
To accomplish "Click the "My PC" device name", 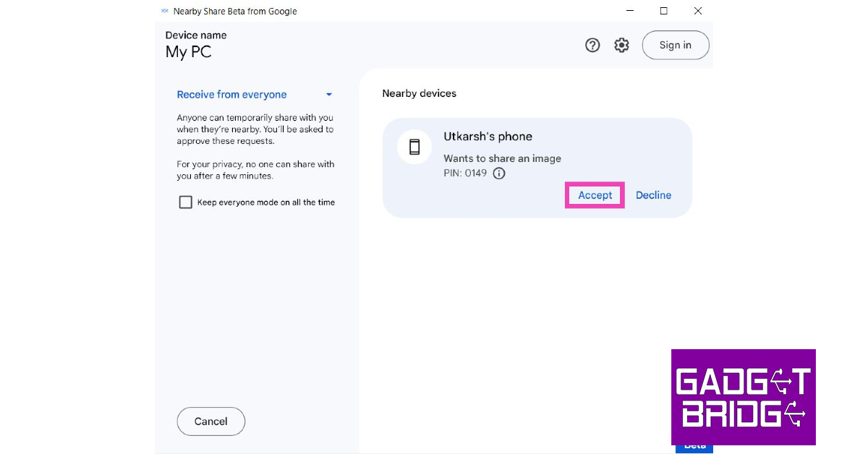I will coord(188,52).
